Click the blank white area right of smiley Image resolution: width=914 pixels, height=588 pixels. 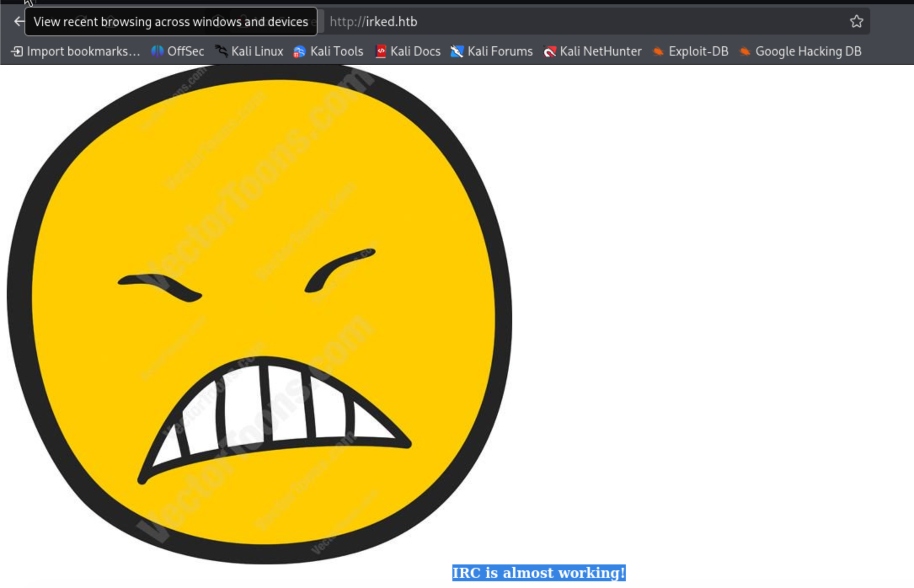coord(716,295)
